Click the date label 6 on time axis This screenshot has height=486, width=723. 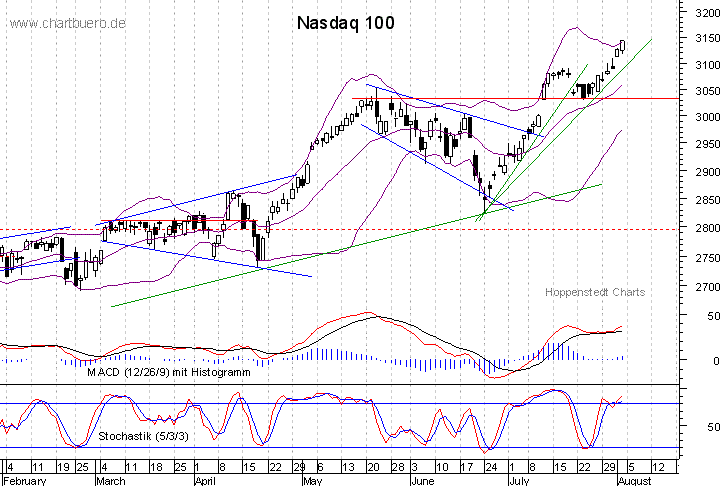[320, 467]
